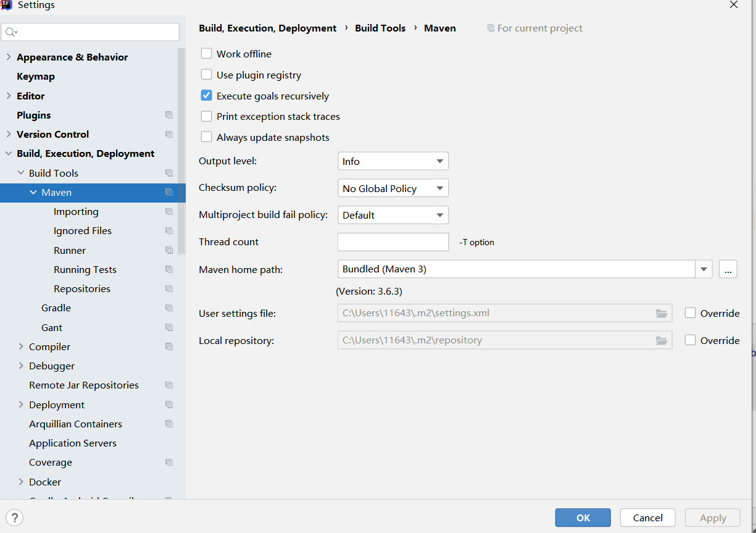
Task: Open the folder picker for Local repository
Action: click(661, 340)
